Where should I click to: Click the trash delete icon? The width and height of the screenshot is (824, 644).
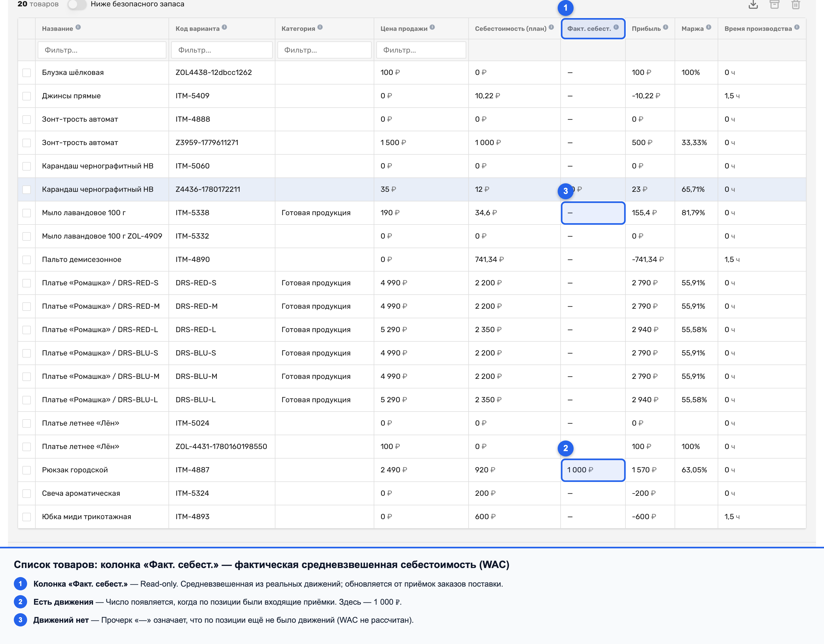pyautogui.click(x=796, y=5)
